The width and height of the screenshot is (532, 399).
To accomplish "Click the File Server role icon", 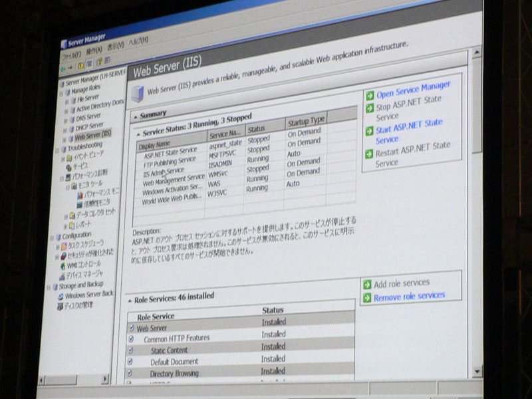I will pyautogui.click(x=73, y=101).
